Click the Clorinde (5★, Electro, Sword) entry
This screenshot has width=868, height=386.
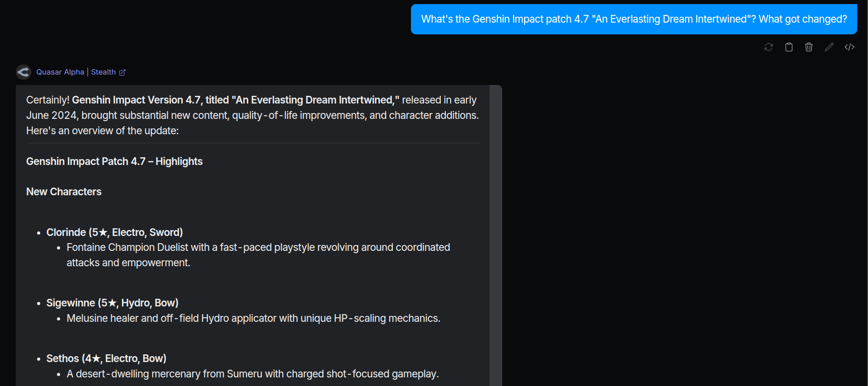tap(114, 232)
